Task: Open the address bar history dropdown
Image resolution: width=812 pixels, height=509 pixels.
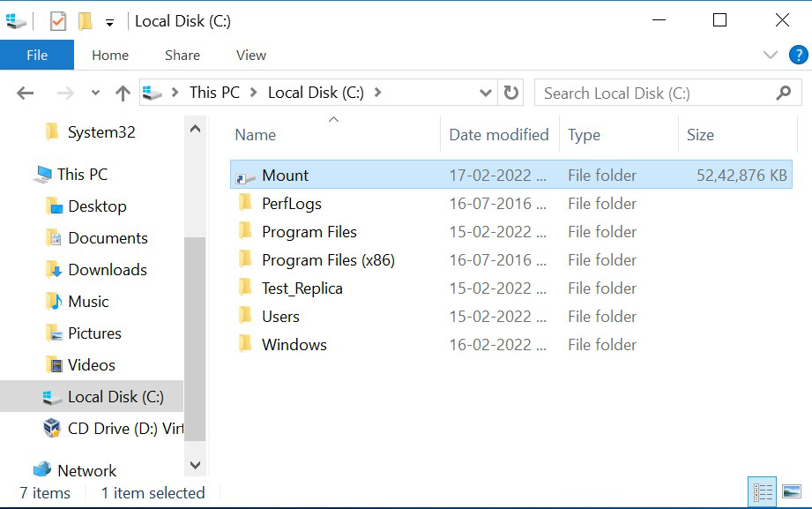Action: [x=485, y=93]
